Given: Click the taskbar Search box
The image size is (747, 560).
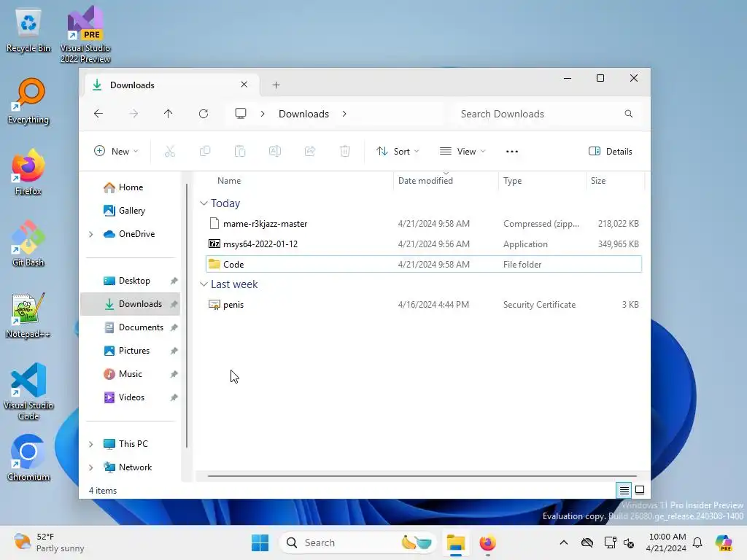Looking at the screenshot, I should click(357, 542).
